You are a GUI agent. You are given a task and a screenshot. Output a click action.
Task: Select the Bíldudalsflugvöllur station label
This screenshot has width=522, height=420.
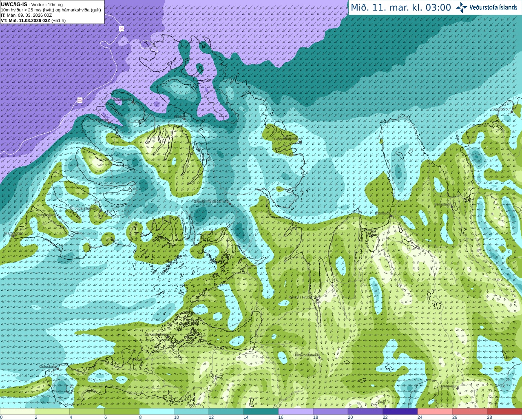pos(84,208)
